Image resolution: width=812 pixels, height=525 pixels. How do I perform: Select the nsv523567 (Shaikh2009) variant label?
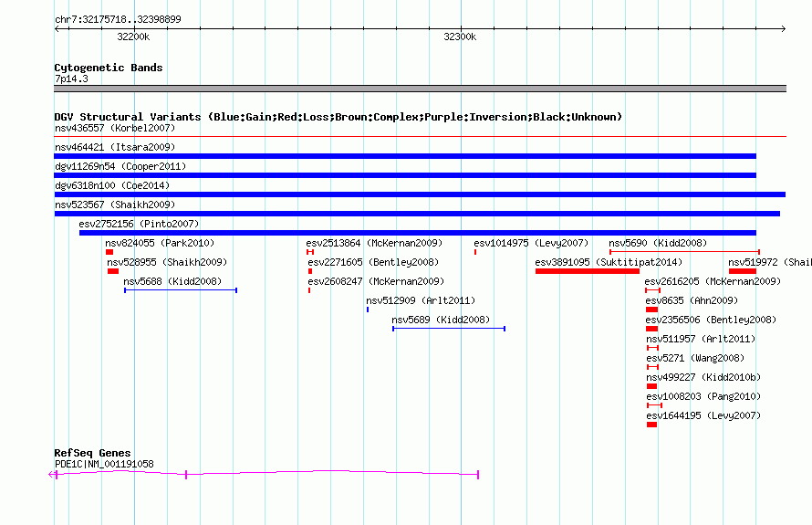115,205
